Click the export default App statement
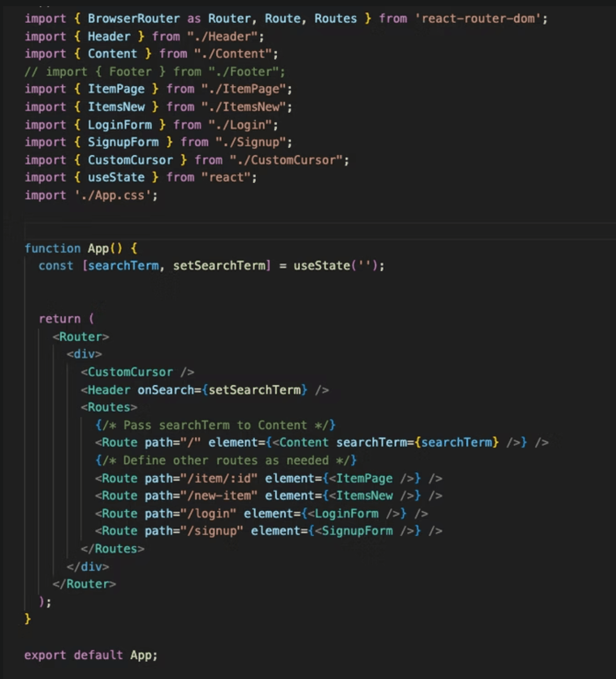The height and width of the screenshot is (679, 616). [90, 655]
